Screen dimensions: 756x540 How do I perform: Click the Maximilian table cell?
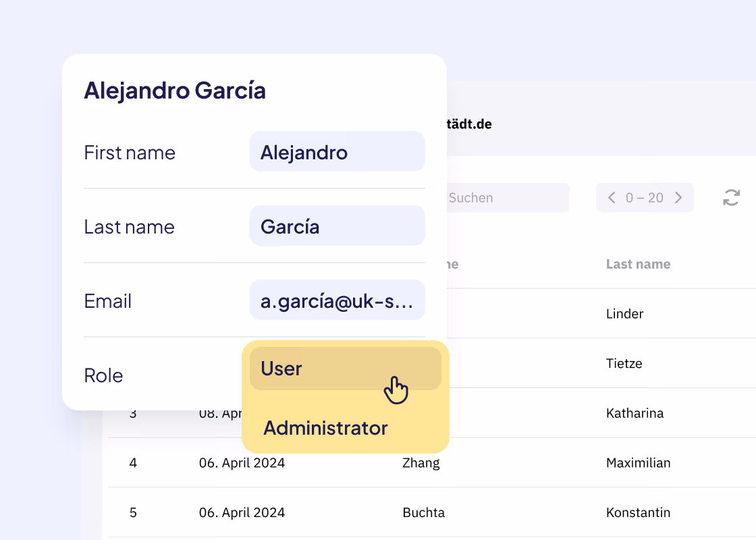coord(638,463)
